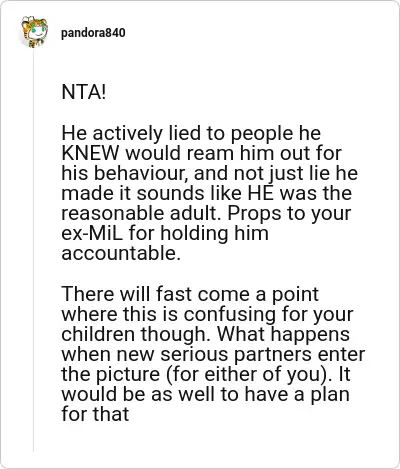400x469 pixels.
Task: Click the word accountable
Action: pos(121,254)
